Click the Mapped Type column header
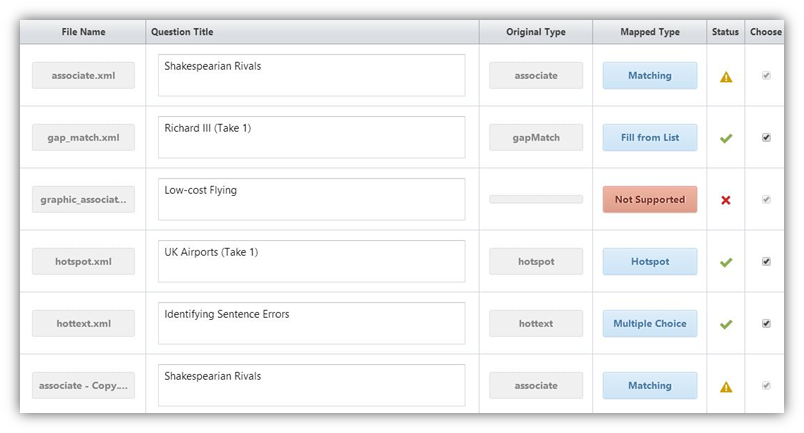Viewport: 804px width, 433px height. pos(650,32)
